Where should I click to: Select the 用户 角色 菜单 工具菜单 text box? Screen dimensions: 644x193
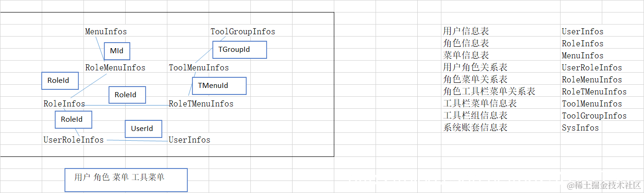click(126, 180)
